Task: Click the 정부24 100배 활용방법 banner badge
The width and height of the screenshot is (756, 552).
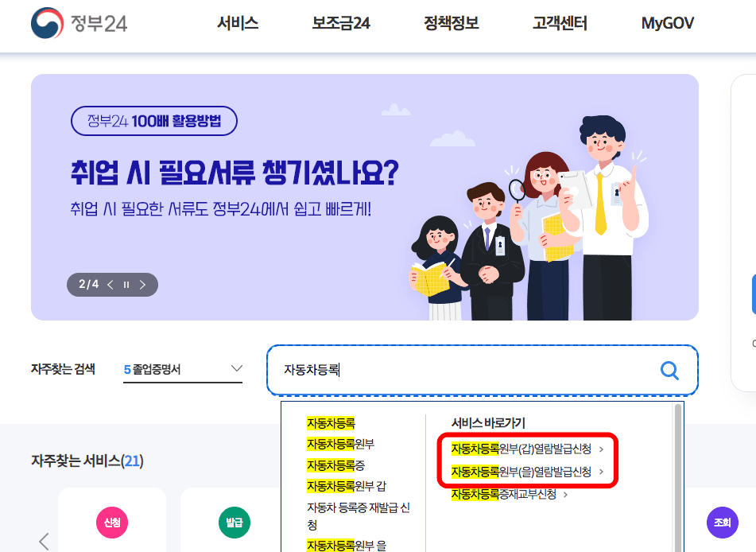Action: [x=153, y=121]
